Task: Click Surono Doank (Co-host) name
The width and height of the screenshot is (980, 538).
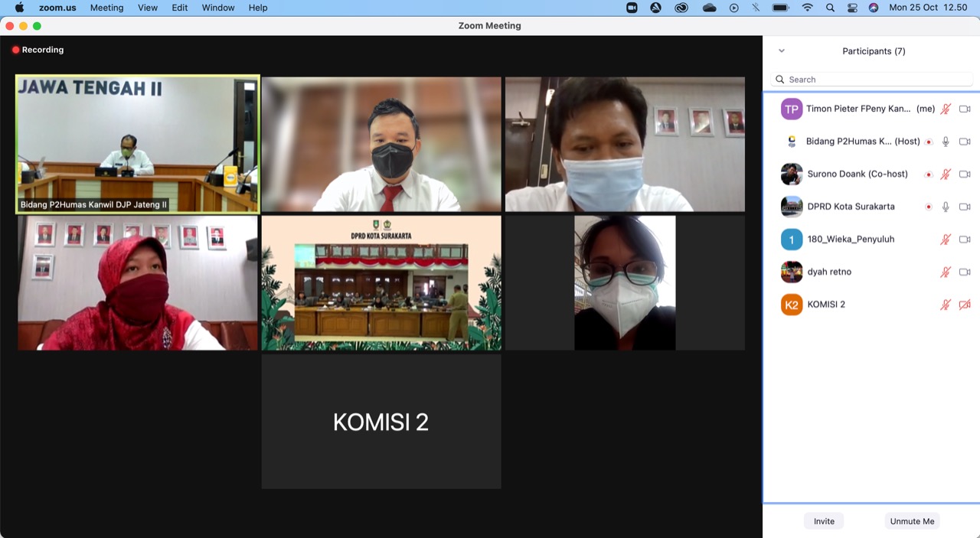Action: coord(857,174)
